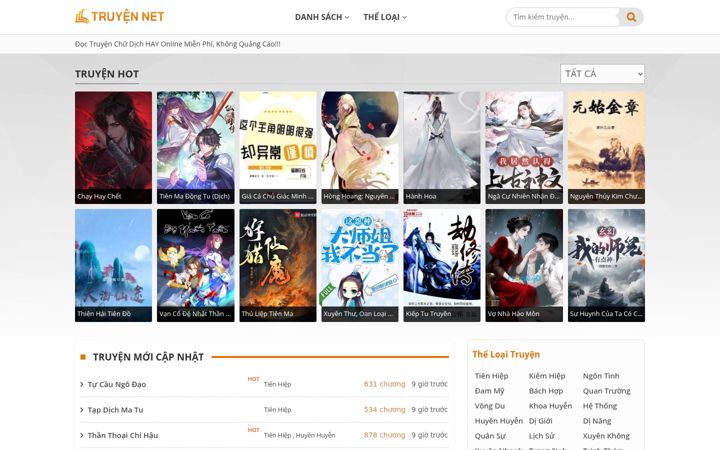Open the Kiếp Tu Truyện cover
The width and height of the screenshot is (720, 450).
tap(442, 265)
